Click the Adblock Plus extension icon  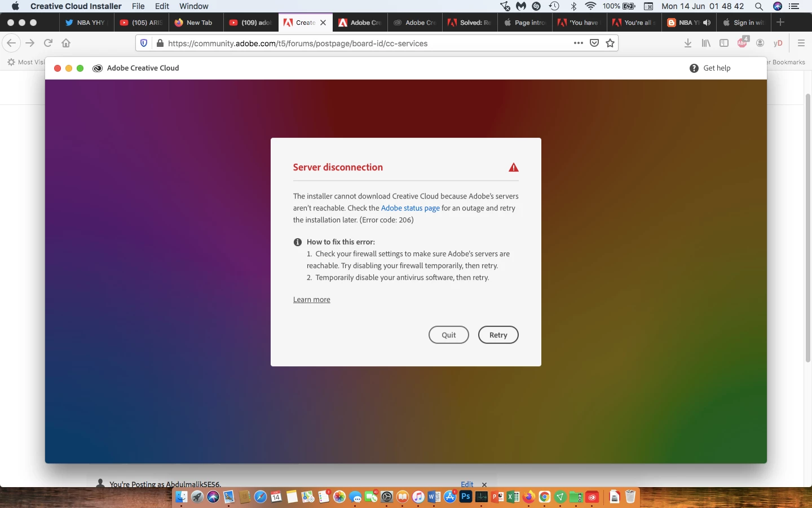[x=743, y=42]
